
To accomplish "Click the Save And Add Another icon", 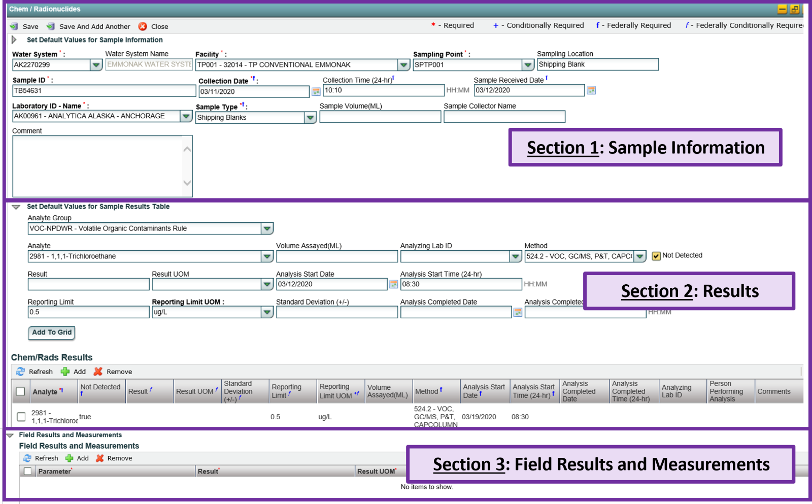I will coord(51,26).
